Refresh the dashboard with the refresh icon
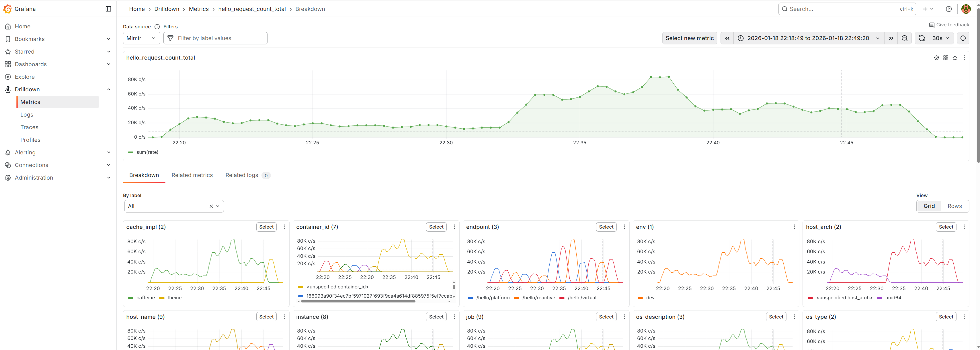Viewport: 980px width, 350px height. coord(922,38)
